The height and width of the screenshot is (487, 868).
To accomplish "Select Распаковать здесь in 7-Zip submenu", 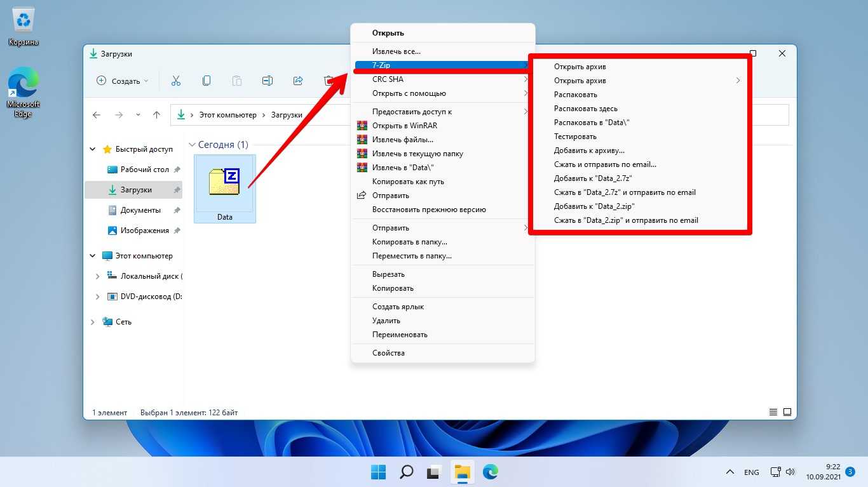I will [585, 109].
